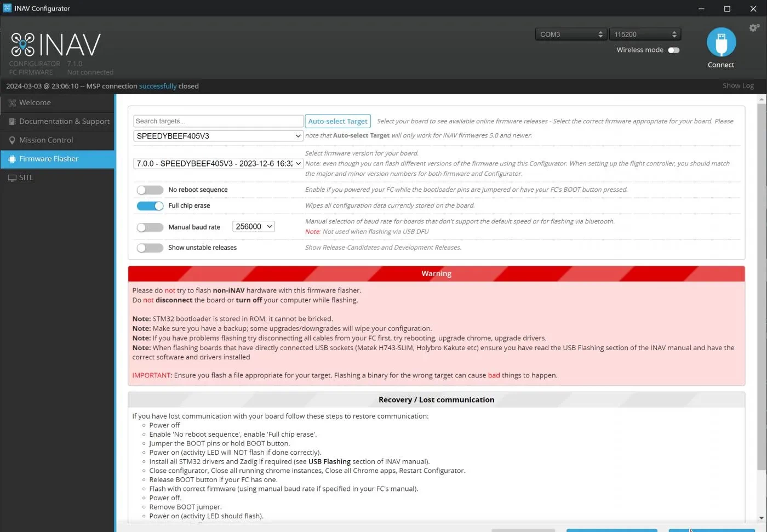Click 'Power off' first recovery step

(x=164, y=425)
